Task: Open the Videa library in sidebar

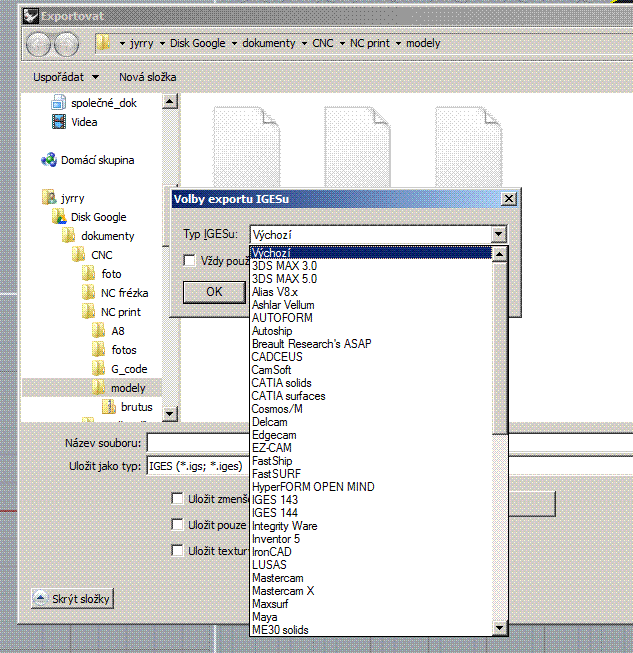Action: click(84, 122)
